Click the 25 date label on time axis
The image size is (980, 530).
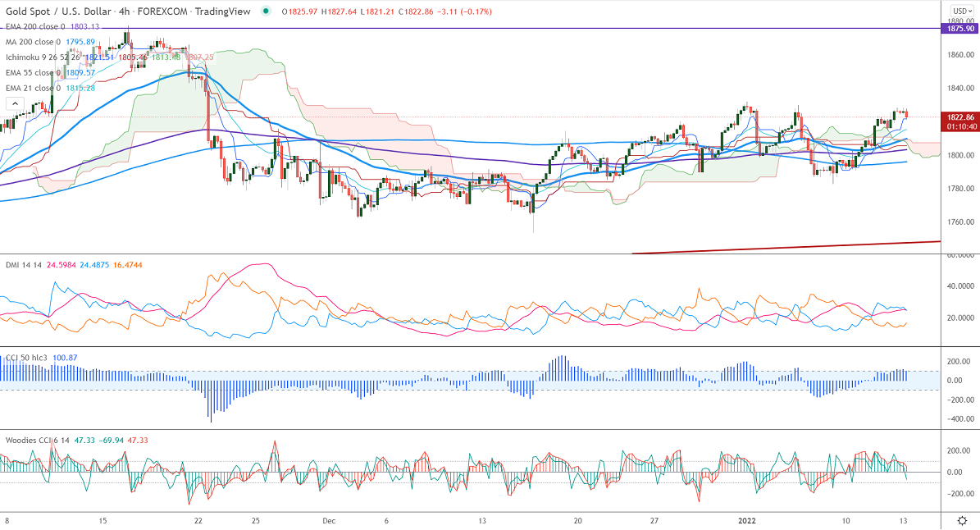[256, 521]
